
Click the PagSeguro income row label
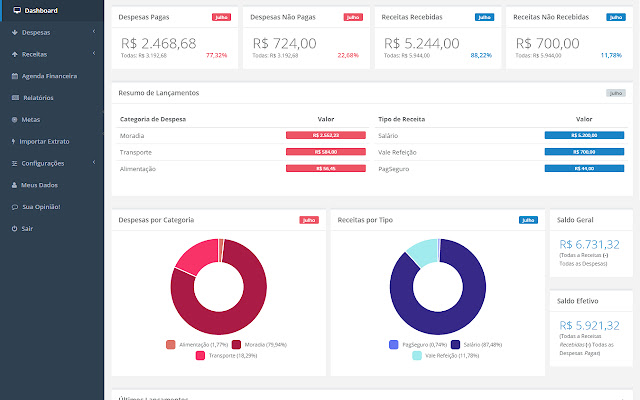393,169
